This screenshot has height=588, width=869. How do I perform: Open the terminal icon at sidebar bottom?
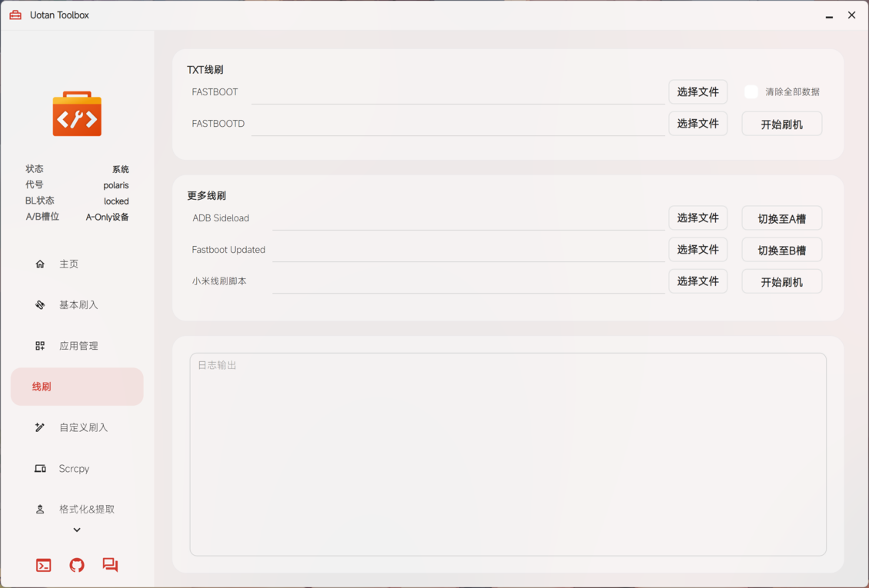point(43,565)
